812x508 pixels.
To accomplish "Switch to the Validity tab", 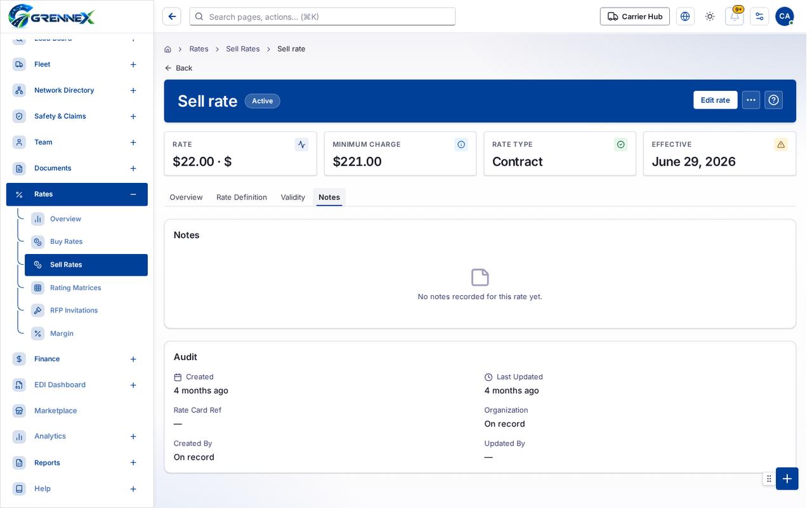I will click(293, 197).
